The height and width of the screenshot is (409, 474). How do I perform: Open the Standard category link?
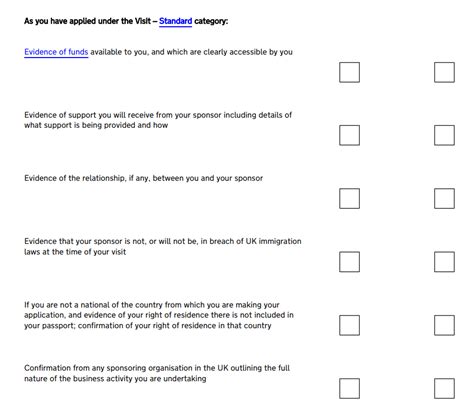pos(175,21)
